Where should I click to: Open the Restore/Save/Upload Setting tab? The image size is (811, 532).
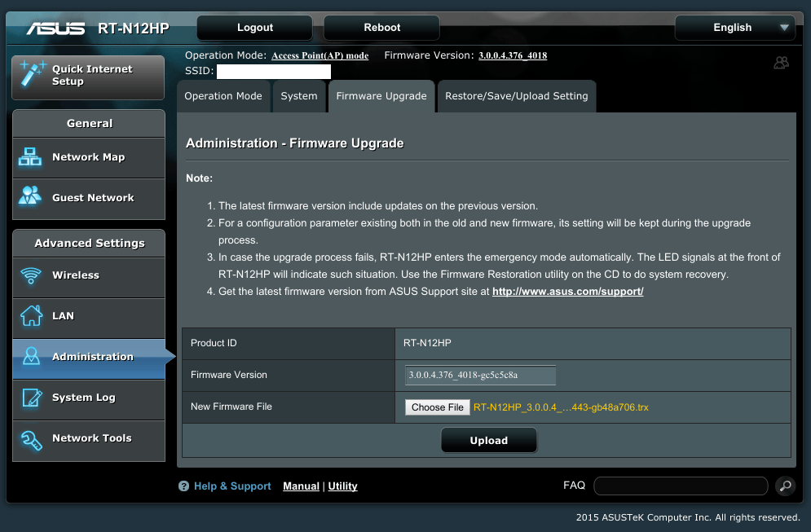tap(517, 96)
